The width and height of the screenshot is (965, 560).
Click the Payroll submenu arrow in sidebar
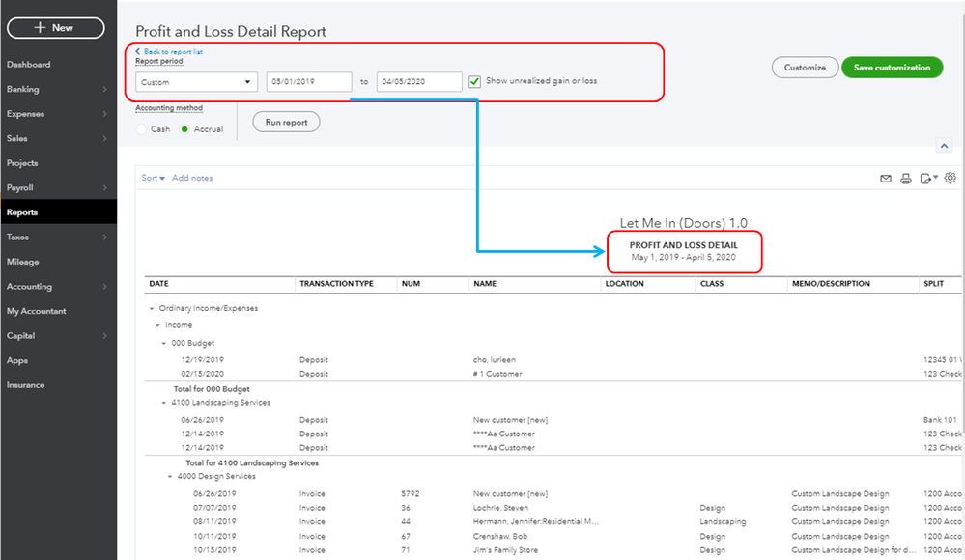(104, 188)
